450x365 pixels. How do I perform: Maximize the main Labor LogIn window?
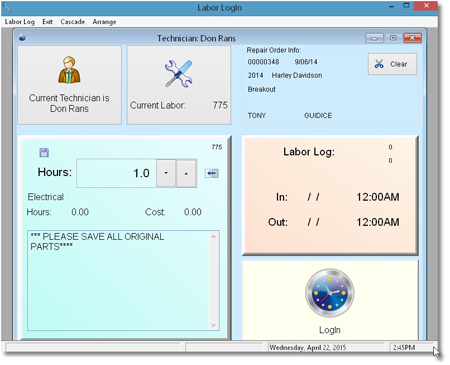(406, 6)
